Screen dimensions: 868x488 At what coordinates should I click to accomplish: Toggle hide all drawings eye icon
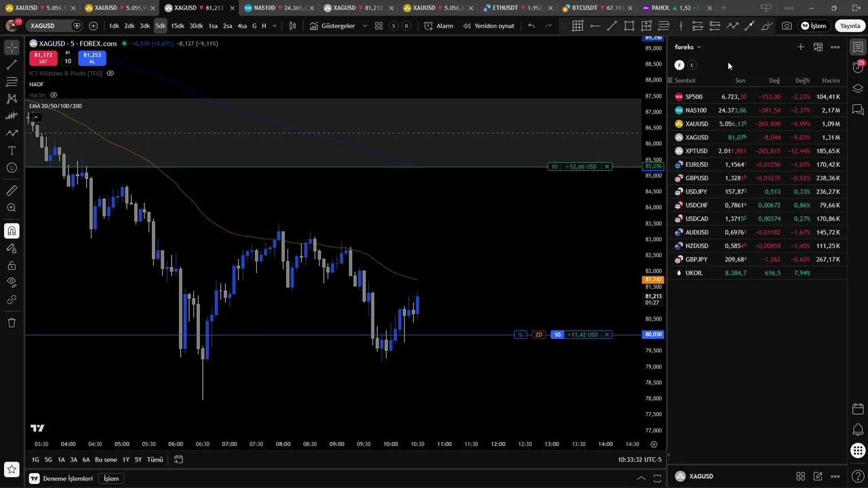(12, 283)
